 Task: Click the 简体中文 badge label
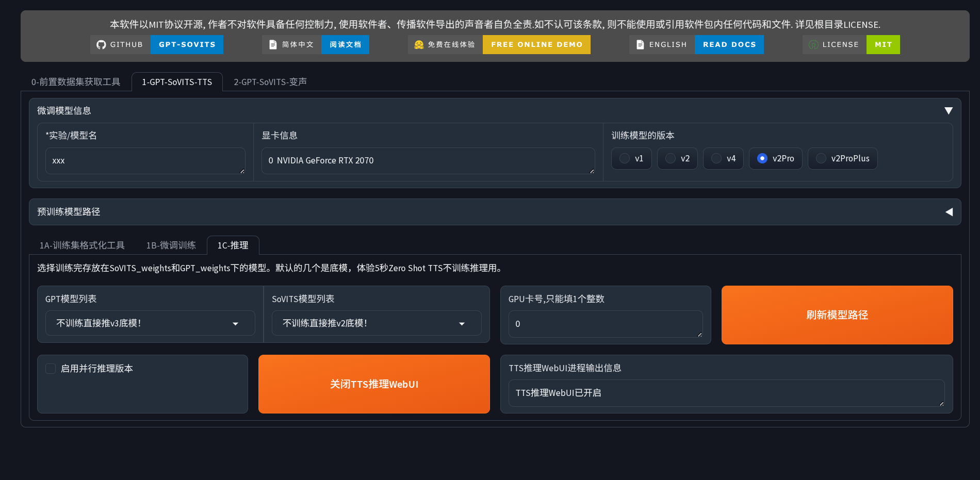pos(298,45)
